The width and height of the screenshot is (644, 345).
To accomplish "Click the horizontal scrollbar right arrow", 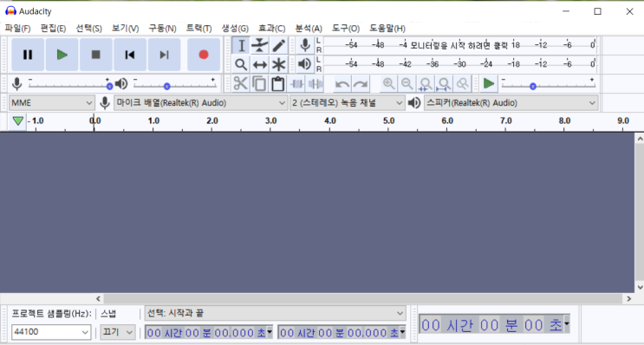I will 628,298.
